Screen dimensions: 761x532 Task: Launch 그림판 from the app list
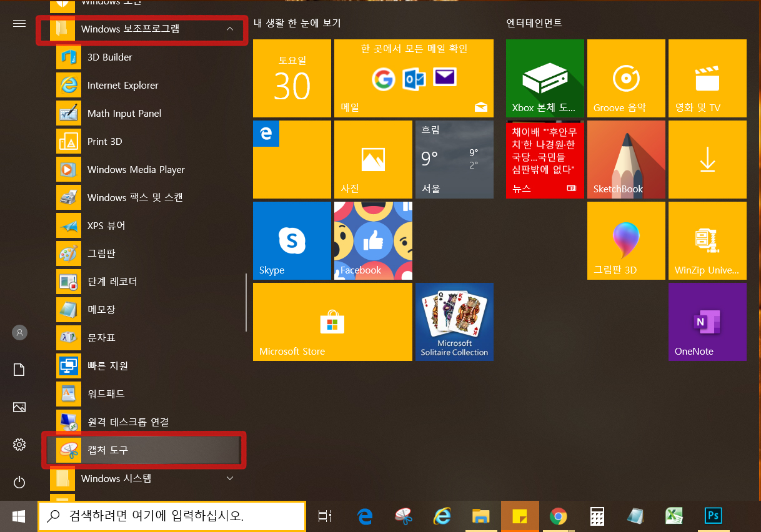[145, 254]
